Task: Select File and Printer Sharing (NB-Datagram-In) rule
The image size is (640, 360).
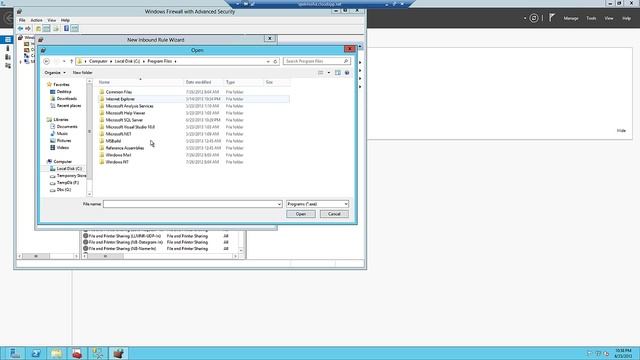Action: (x=126, y=242)
